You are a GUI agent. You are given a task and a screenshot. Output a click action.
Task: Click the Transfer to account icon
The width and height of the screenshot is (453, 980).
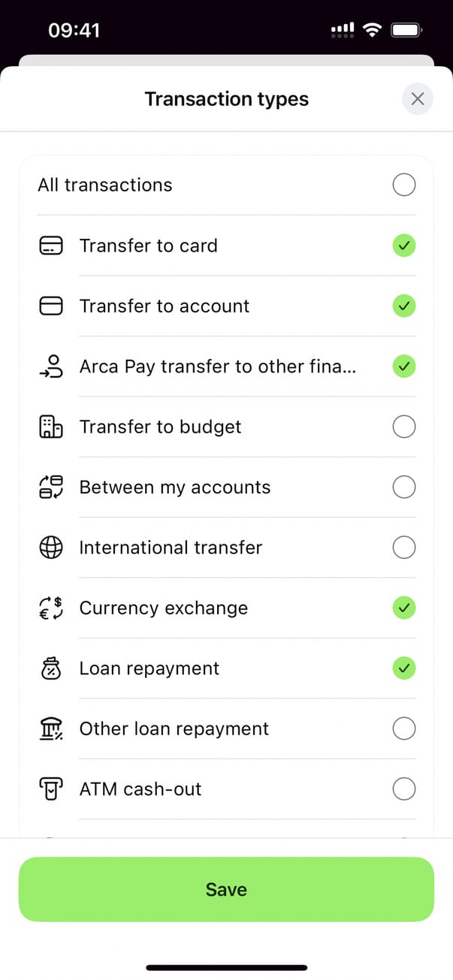pos(51,306)
